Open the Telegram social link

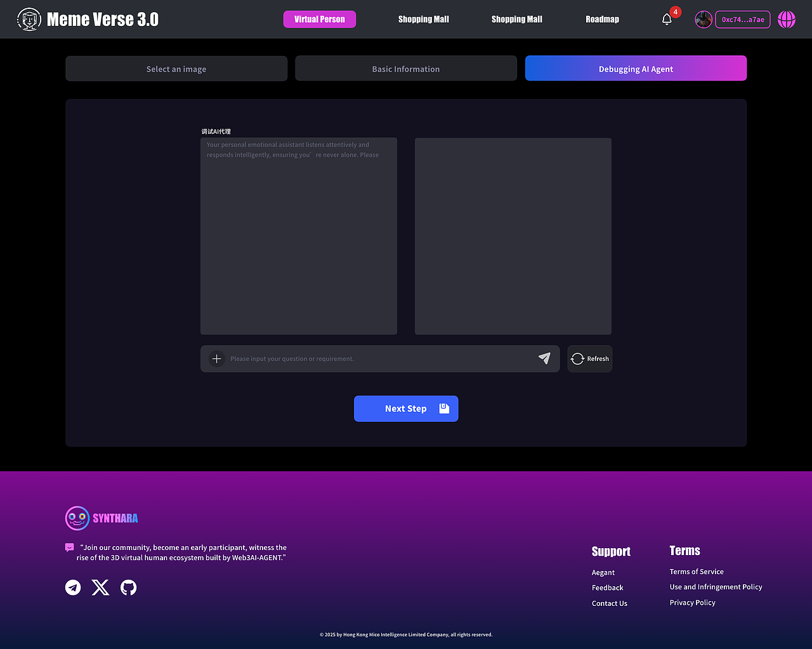72,587
